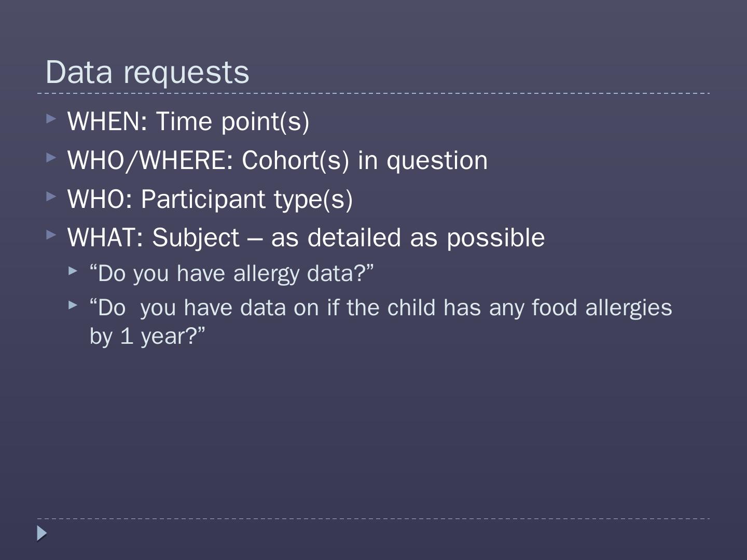This screenshot has height=560, width=747.
Task: Click the "Cohort(s) in question" phrase
Action: [365, 160]
